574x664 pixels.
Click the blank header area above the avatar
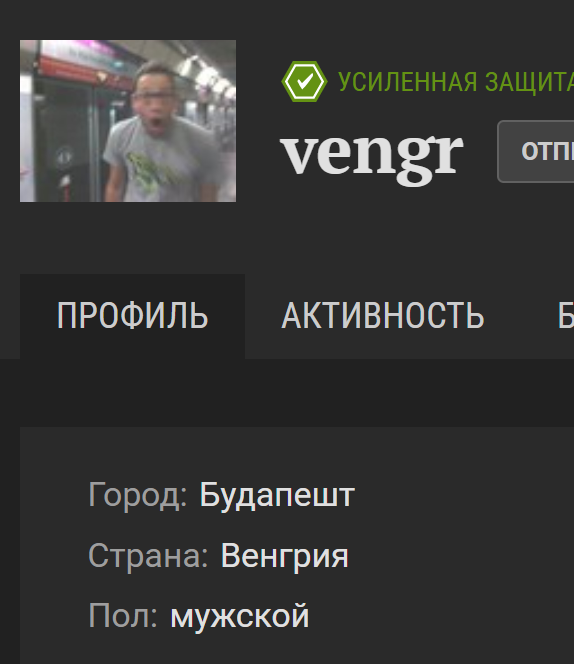[287, 19]
